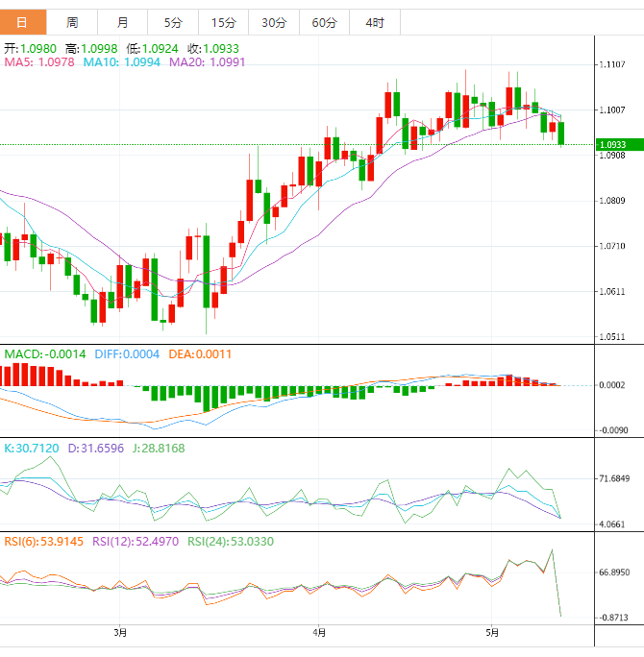This screenshot has width=644, height=657.
Task: Click the 5月 marker on time axis
Action: (492, 632)
